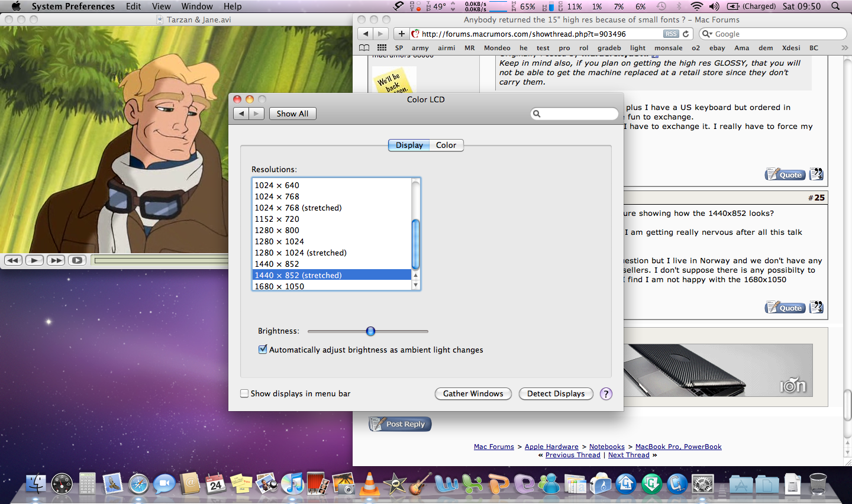
Task: Open display preferences help button
Action: point(606,393)
